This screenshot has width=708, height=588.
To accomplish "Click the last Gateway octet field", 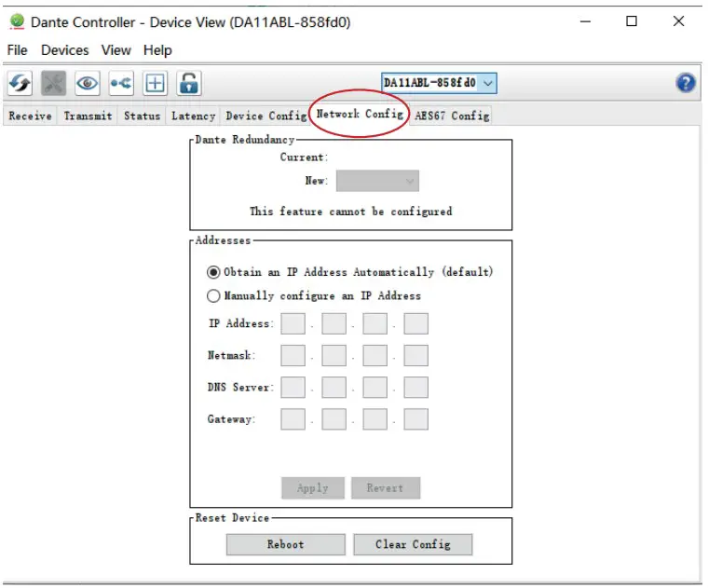I will click(415, 419).
